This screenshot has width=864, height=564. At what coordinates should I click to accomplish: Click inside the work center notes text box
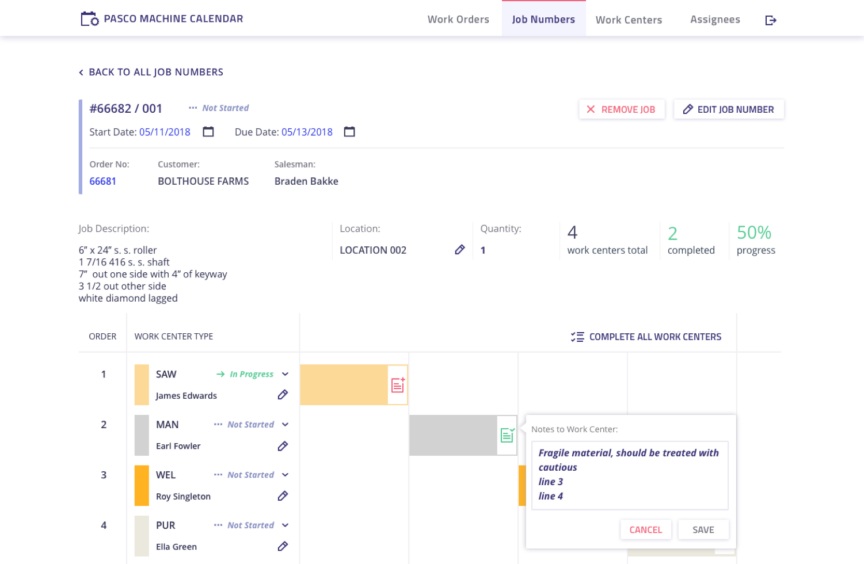coord(629,475)
